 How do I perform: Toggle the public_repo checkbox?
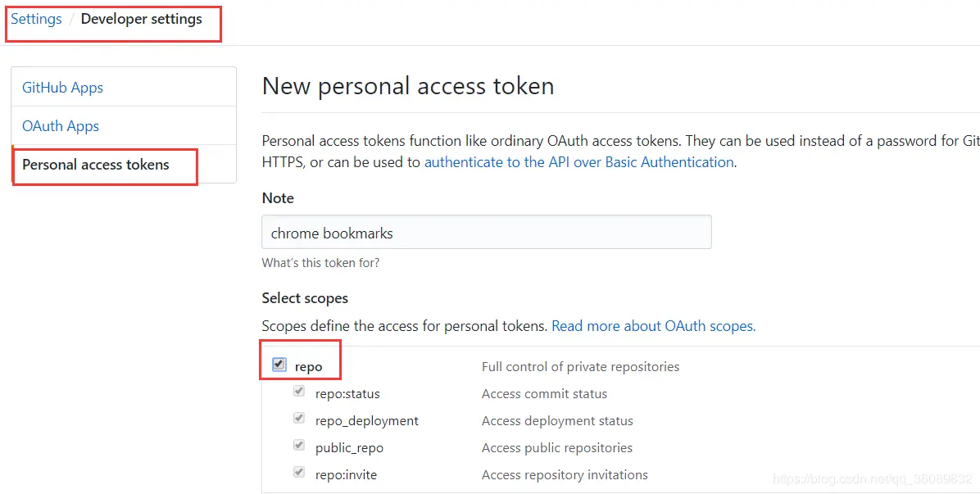tap(299, 446)
